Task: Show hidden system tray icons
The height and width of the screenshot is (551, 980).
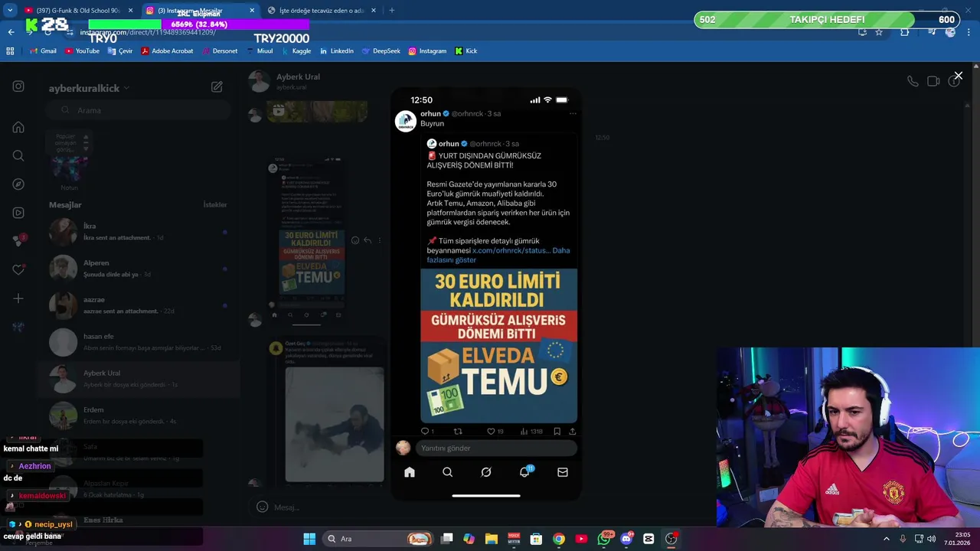Action: point(887,539)
